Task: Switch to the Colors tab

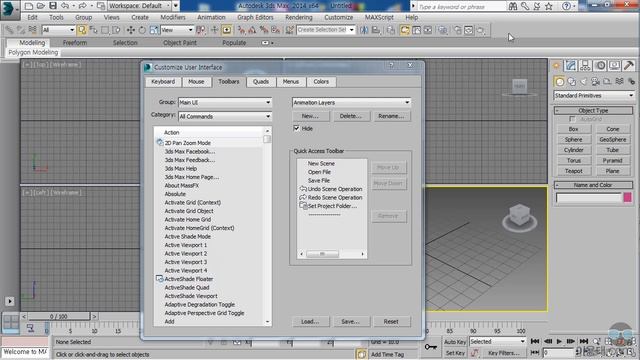Action: (x=321, y=82)
